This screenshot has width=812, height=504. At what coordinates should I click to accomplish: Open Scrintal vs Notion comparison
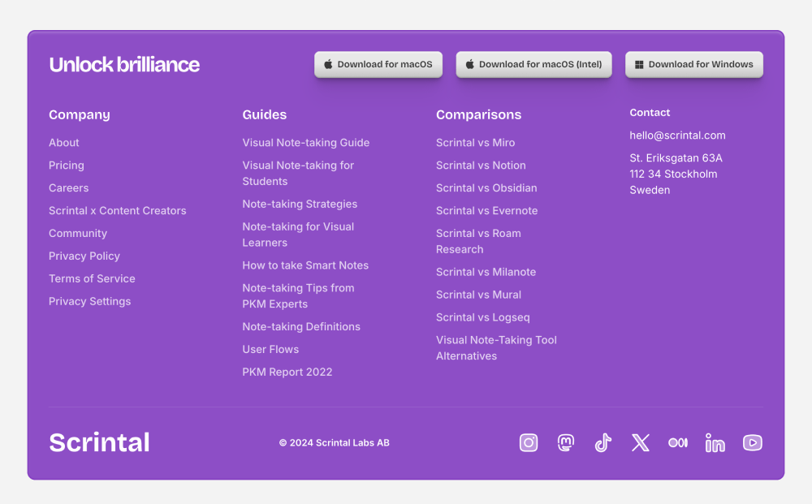coord(481,165)
